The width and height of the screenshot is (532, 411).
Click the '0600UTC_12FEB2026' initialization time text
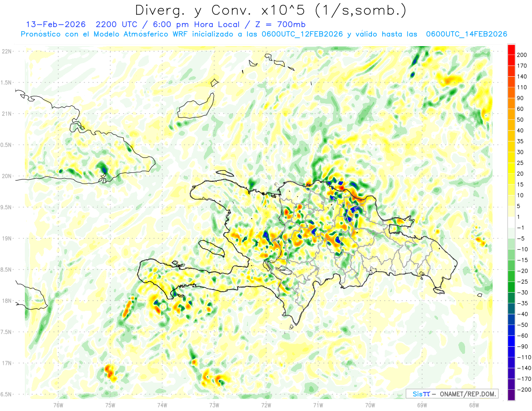[x=301, y=34]
